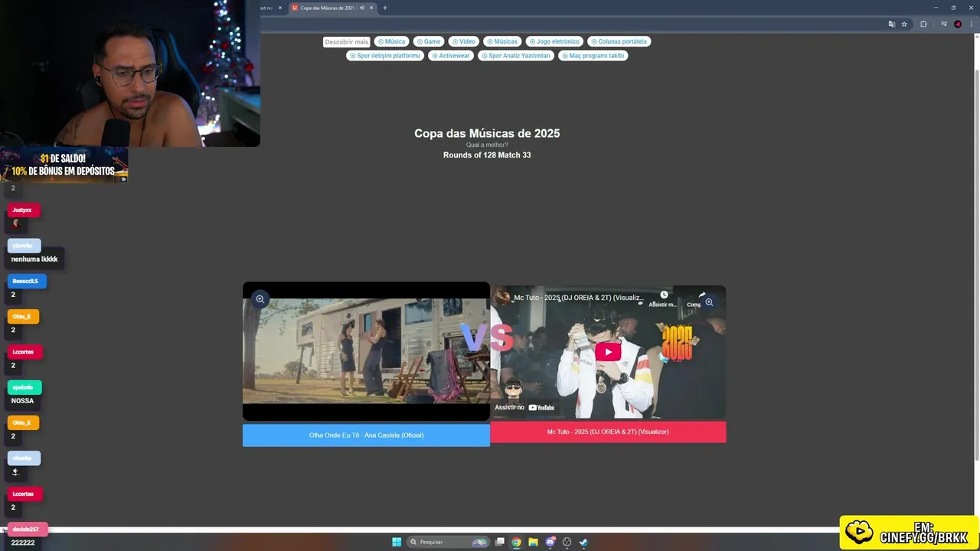This screenshot has height=551, width=980.
Task: Open Task View on the taskbar
Action: [x=500, y=542]
